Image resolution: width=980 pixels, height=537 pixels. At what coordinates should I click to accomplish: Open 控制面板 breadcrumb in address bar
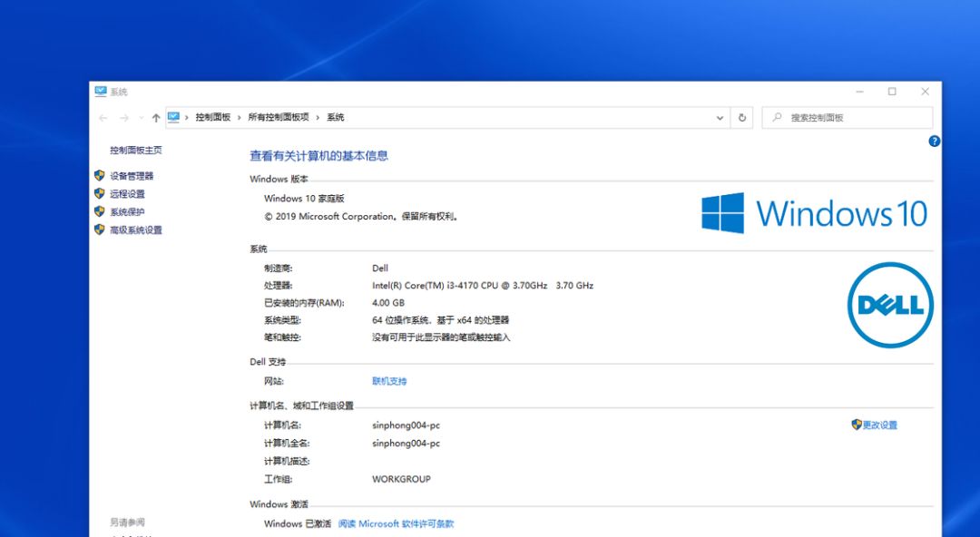point(213,117)
